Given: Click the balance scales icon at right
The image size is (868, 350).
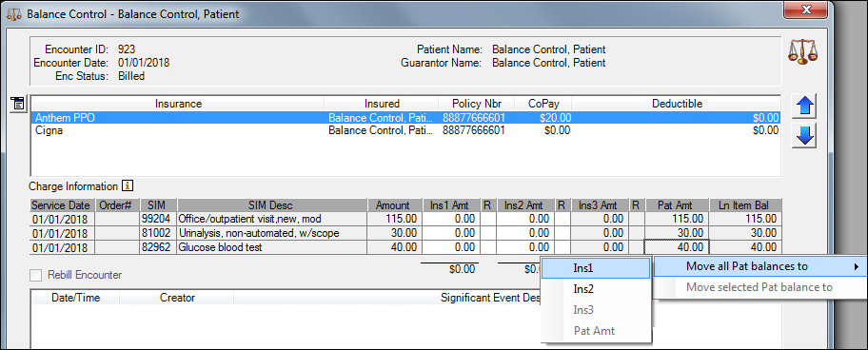Looking at the screenshot, I should pyautogui.click(x=803, y=51).
